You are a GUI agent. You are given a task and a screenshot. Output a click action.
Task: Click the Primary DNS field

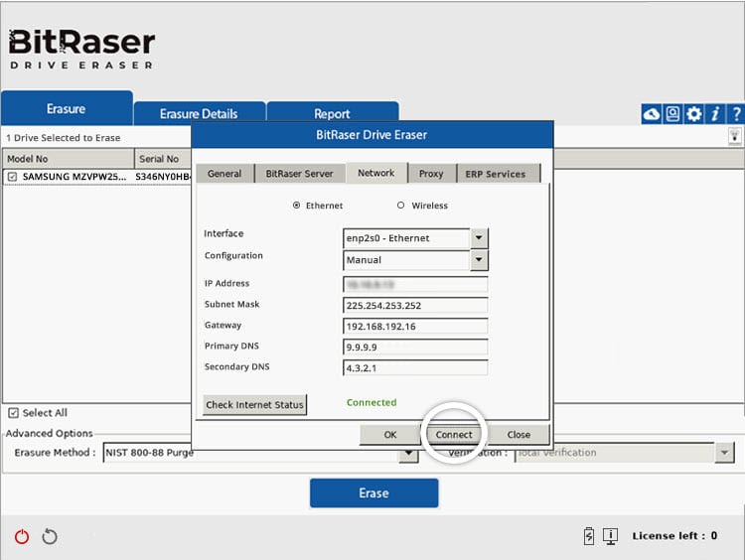tap(415, 348)
